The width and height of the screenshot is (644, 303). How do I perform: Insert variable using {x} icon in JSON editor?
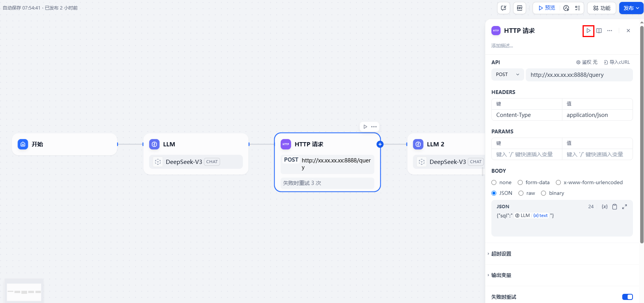point(605,207)
